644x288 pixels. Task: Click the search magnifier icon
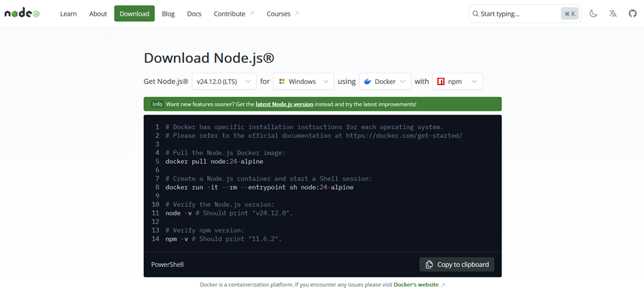pyautogui.click(x=476, y=14)
